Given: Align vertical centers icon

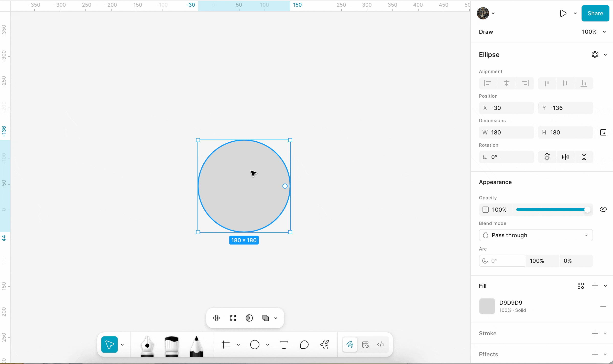Looking at the screenshot, I should 565,83.
